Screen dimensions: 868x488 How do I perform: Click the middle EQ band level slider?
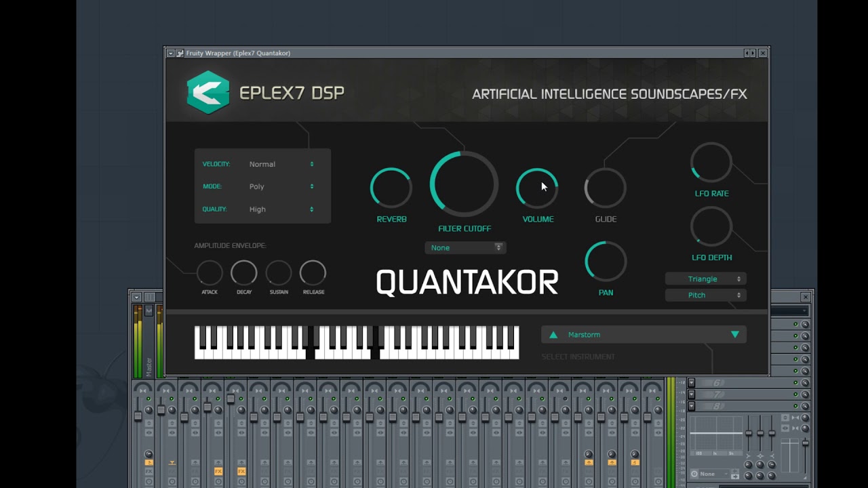coord(760,433)
